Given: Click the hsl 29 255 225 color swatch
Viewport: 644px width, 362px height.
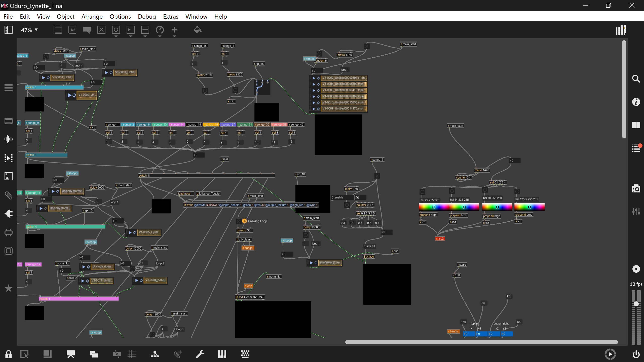Looking at the screenshot, I should pos(433,207).
